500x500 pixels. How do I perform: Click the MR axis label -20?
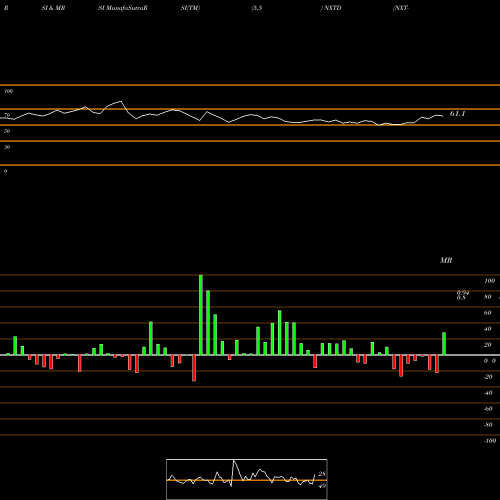(x=488, y=377)
